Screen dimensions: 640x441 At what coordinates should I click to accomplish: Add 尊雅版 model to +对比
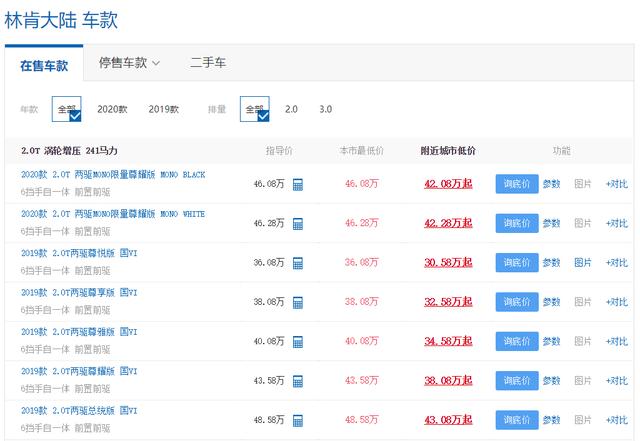[x=617, y=342]
